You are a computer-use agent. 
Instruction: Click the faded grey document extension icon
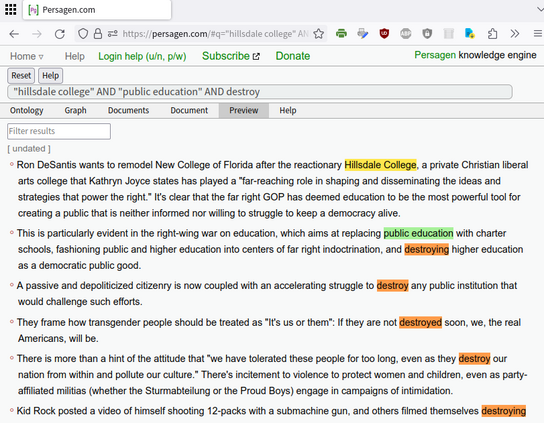coord(449,33)
